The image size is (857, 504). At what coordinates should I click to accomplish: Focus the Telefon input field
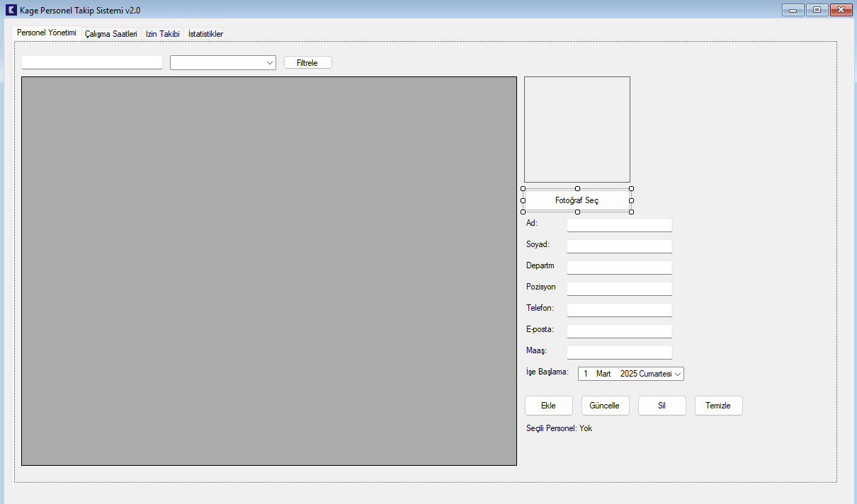pos(620,310)
